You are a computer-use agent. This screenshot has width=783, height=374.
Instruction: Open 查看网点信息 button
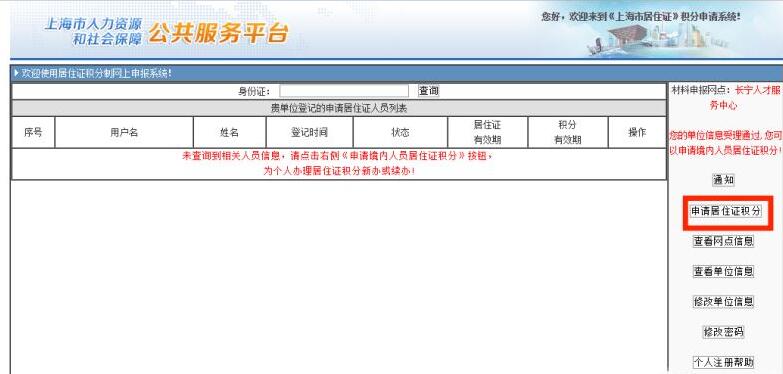(x=723, y=241)
